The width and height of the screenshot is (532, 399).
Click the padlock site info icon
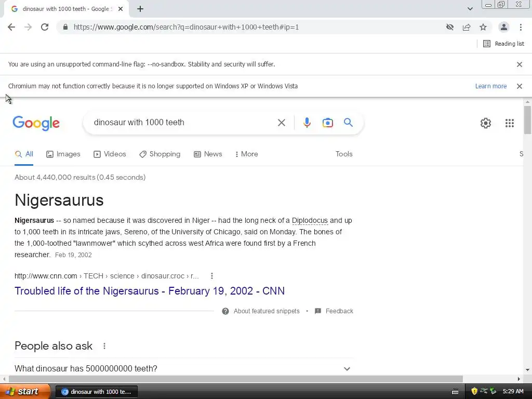65,27
